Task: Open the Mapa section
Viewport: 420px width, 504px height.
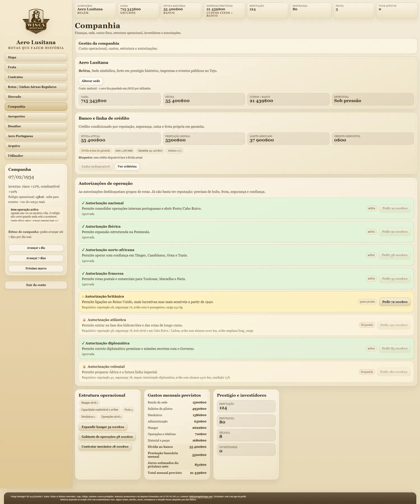Action: point(36,57)
